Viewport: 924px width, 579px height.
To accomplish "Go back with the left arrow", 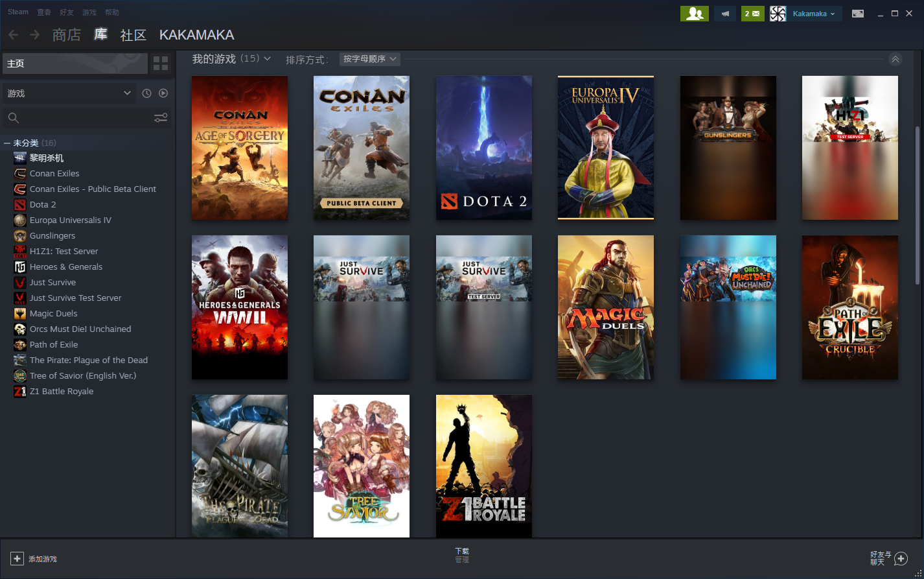I will [x=14, y=34].
